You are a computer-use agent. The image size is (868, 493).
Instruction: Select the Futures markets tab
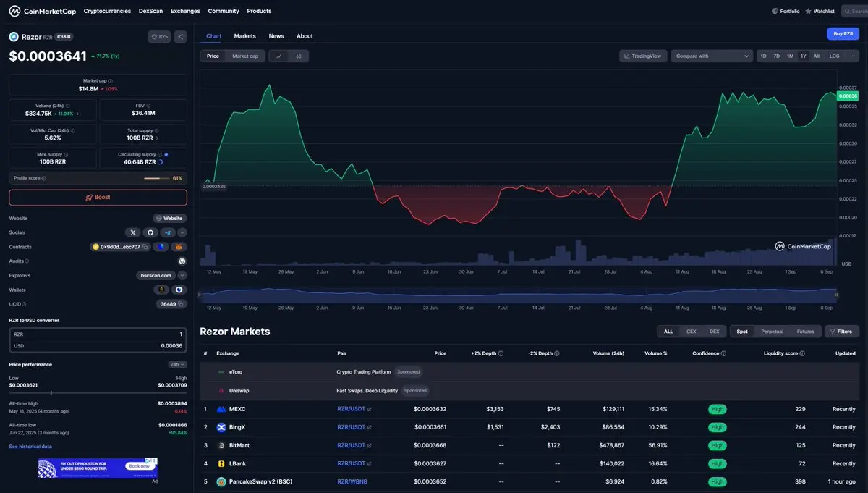click(805, 332)
